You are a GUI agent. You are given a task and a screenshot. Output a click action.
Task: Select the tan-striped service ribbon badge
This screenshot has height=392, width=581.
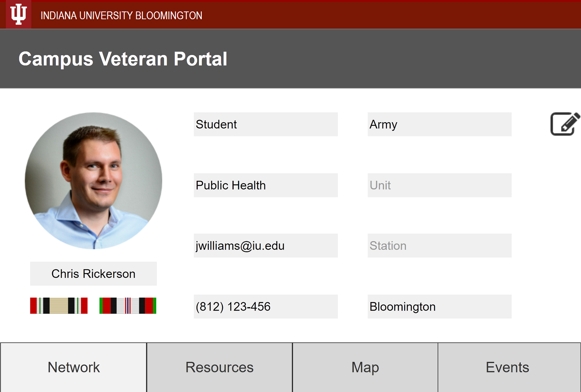click(59, 306)
